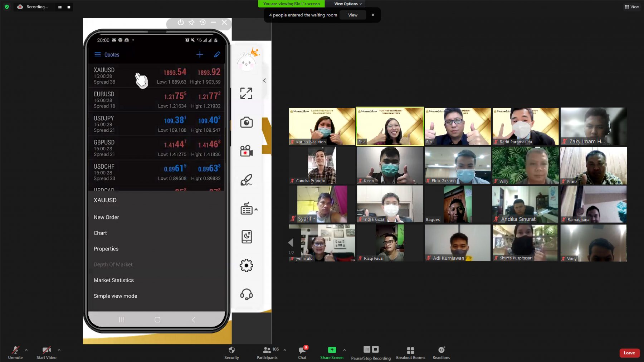The height and width of the screenshot is (362, 644).
Task: Expand share screen options arrow
Action: click(344, 350)
